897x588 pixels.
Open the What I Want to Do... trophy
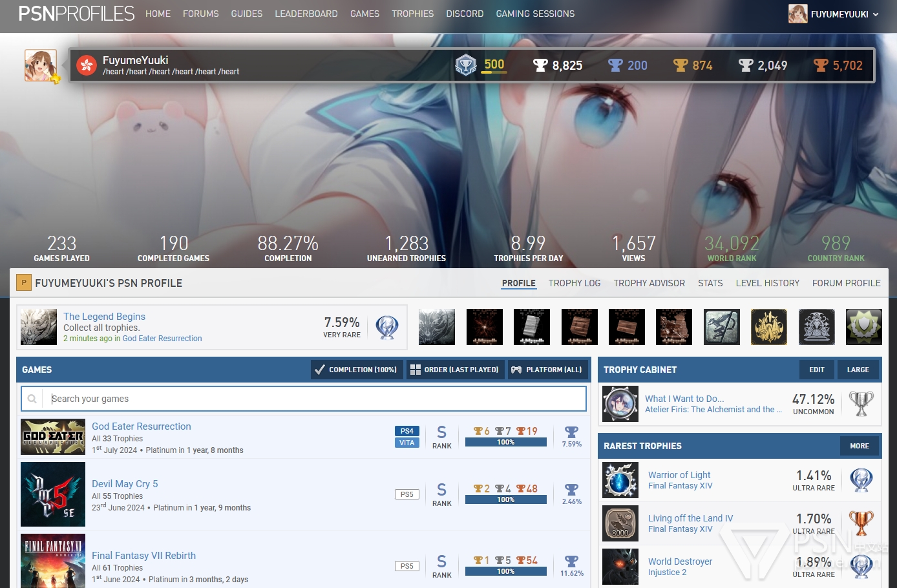click(684, 399)
